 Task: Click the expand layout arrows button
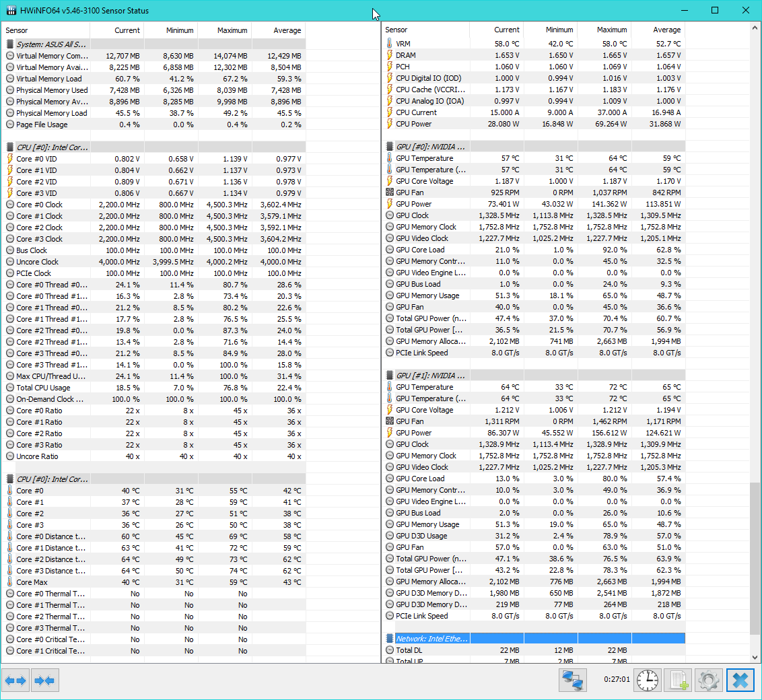pyautogui.click(x=15, y=680)
